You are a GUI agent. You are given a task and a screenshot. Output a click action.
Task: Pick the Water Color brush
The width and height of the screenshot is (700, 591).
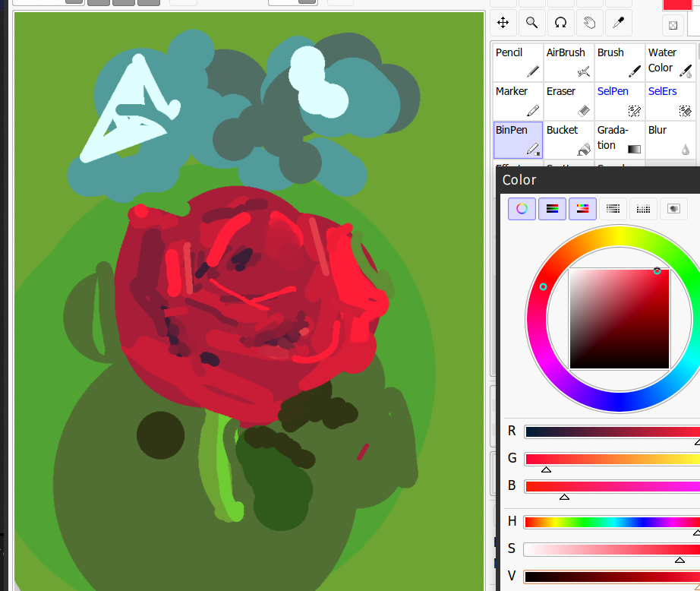pos(670,62)
